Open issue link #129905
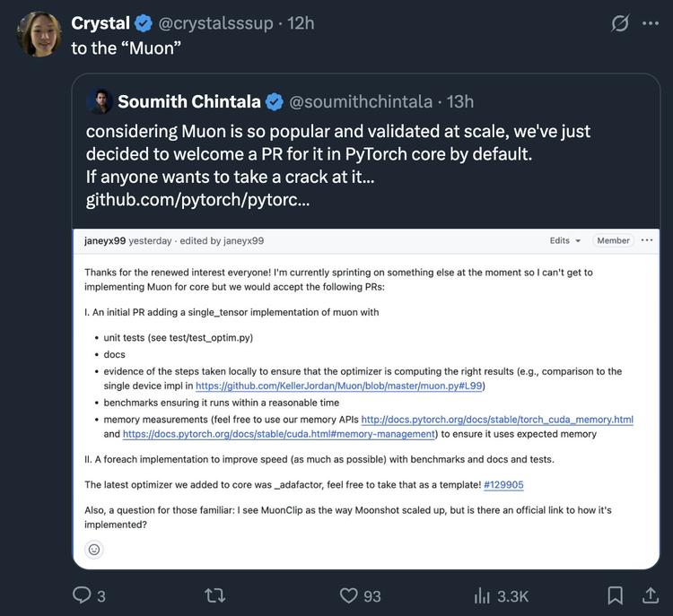Image resolution: width=673 pixels, height=616 pixels. point(503,485)
